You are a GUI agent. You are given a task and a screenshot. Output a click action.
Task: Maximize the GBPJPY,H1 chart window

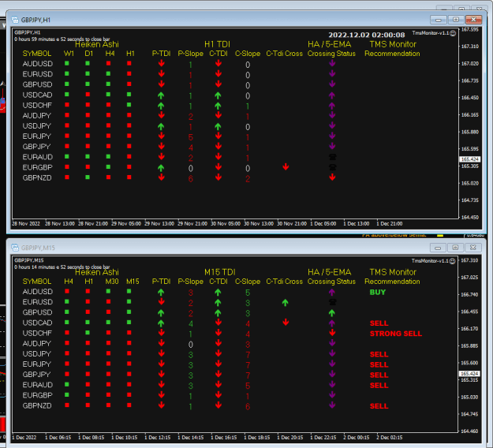456,20
